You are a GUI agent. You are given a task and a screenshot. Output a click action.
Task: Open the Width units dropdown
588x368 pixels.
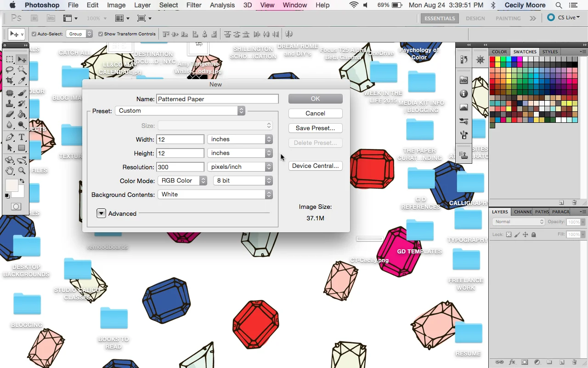(240, 139)
